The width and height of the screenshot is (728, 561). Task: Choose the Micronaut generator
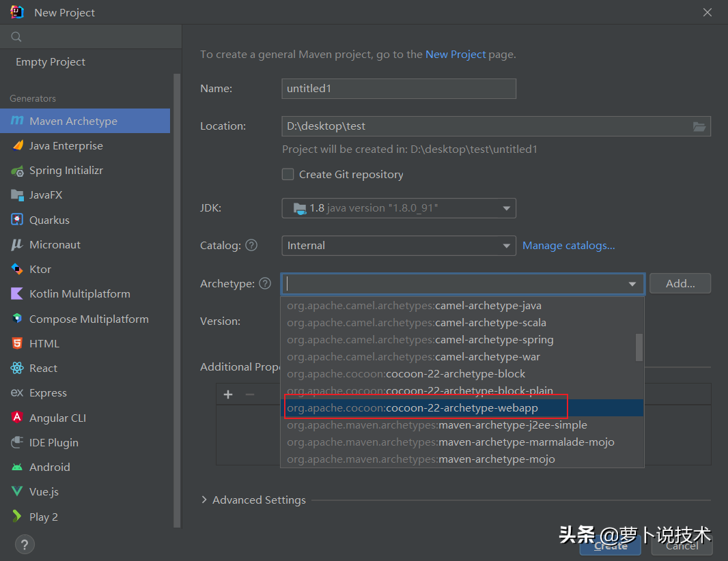tap(85, 244)
